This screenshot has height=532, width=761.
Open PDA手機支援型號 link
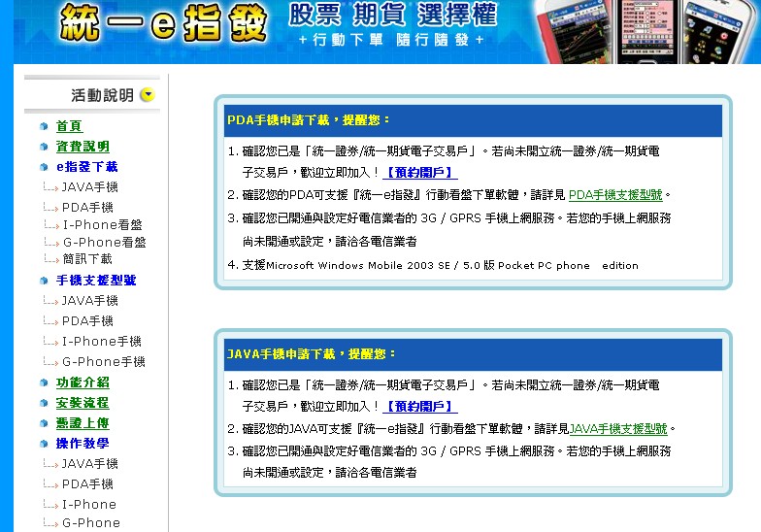(615, 195)
